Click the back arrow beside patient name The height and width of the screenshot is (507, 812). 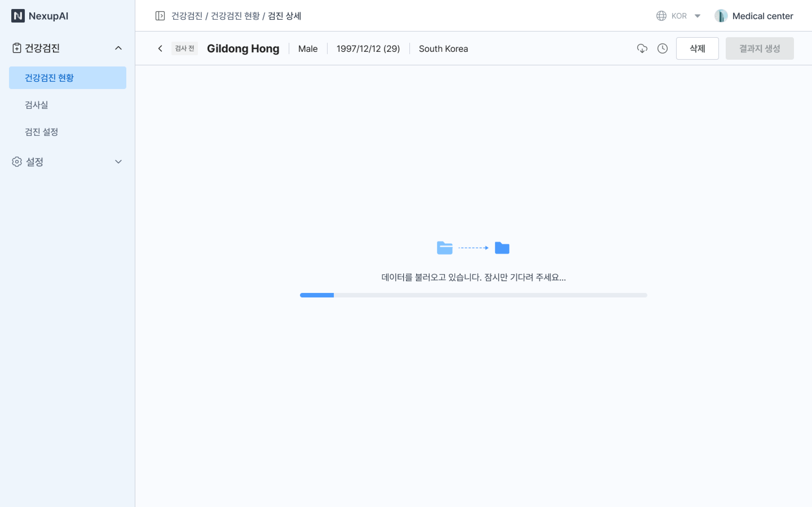tap(160, 49)
